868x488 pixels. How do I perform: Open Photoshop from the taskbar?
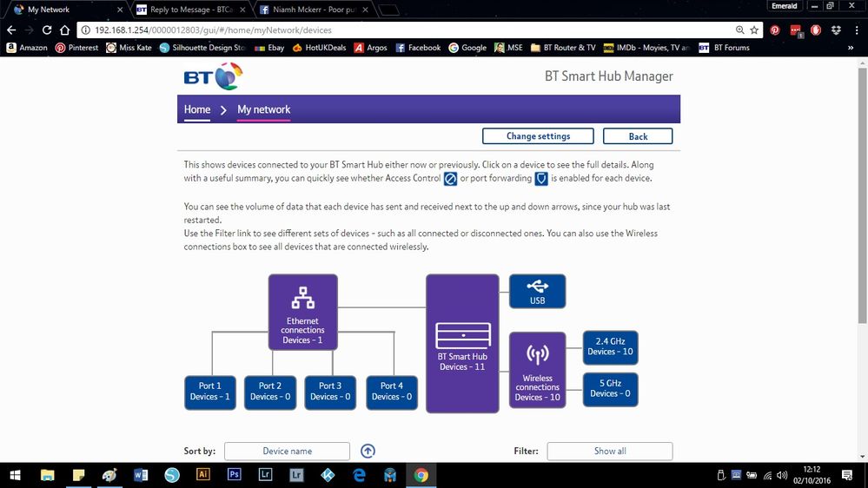click(235, 475)
